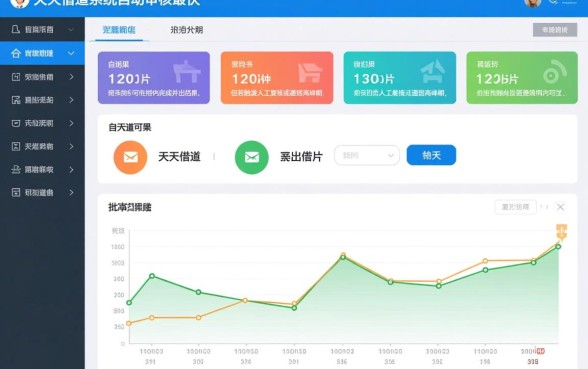Close the chart panel with the X icon
Viewport: 588px width, 369px height.
coord(561,207)
